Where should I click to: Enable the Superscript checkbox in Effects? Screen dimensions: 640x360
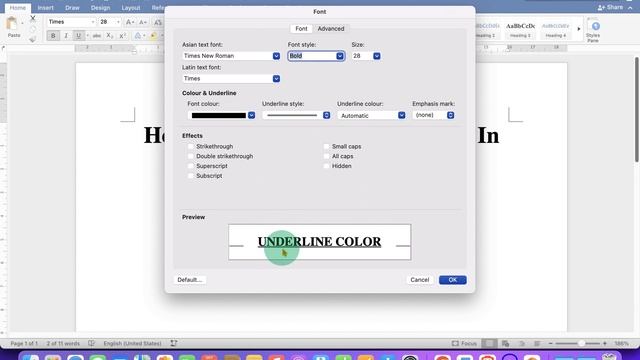(x=191, y=166)
